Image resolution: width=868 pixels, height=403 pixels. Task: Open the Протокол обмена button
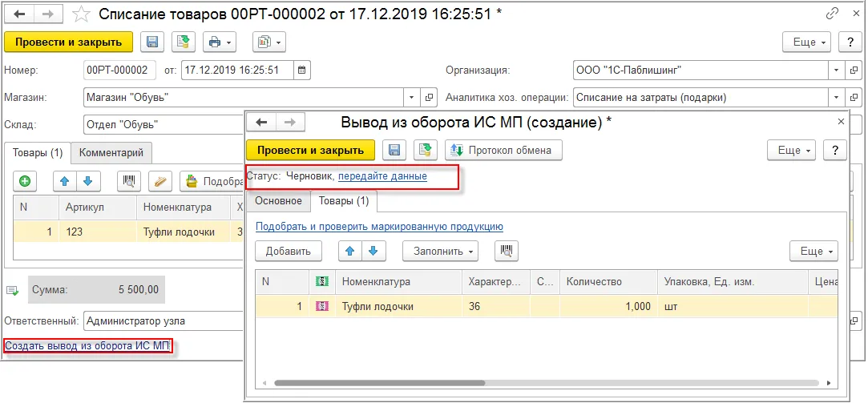coord(503,150)
